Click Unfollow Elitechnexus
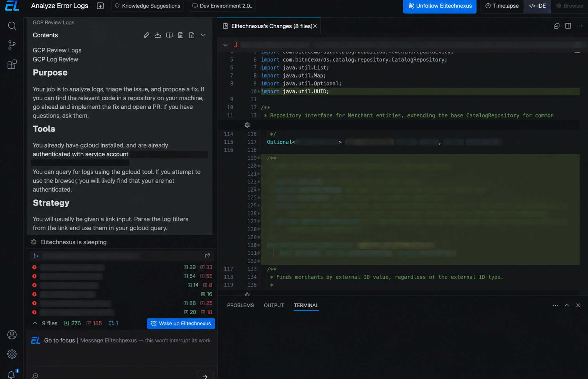Screen dimensions: 588x379 [439, 6]
